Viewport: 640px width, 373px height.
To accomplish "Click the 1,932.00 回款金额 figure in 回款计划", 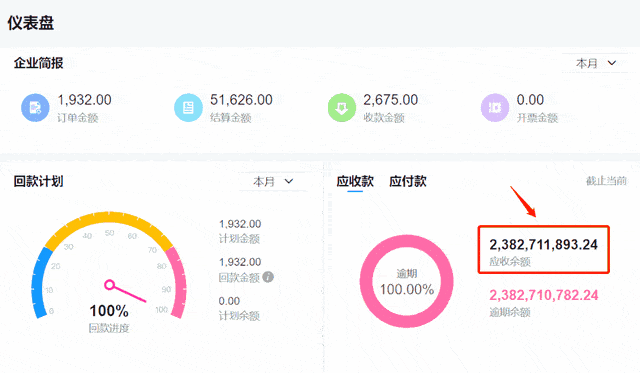I will click(x=240, y=262).
